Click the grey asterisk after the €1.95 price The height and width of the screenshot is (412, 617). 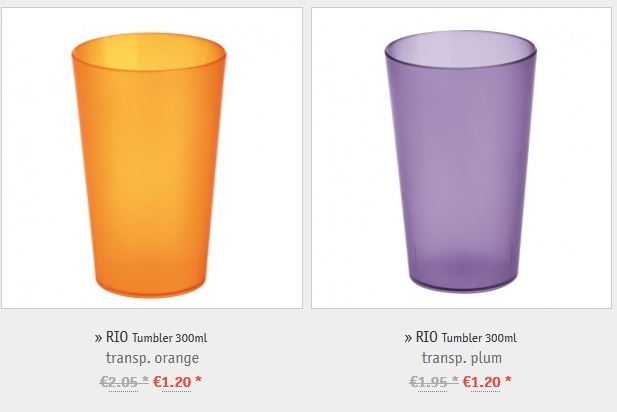[x=454, y=380]
